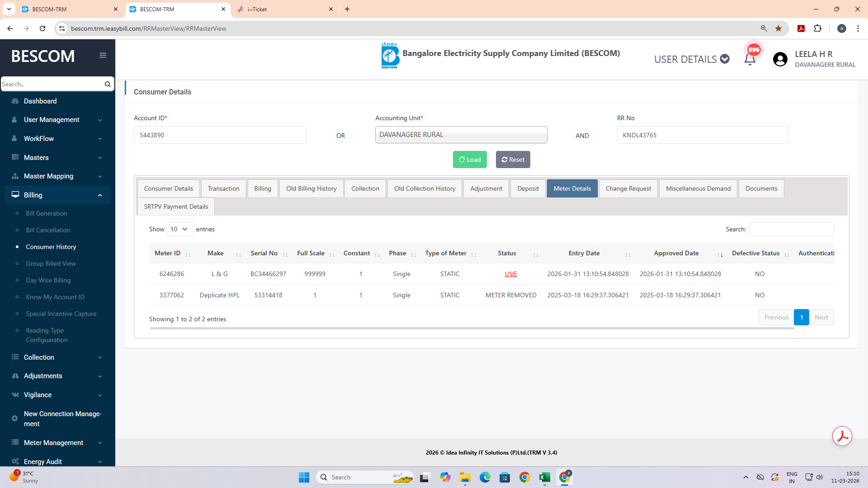The height and width of the screenshot is (488, 868).
Task: Toggle the sidebar hamburger menu icon
Action: click(103, 55)
